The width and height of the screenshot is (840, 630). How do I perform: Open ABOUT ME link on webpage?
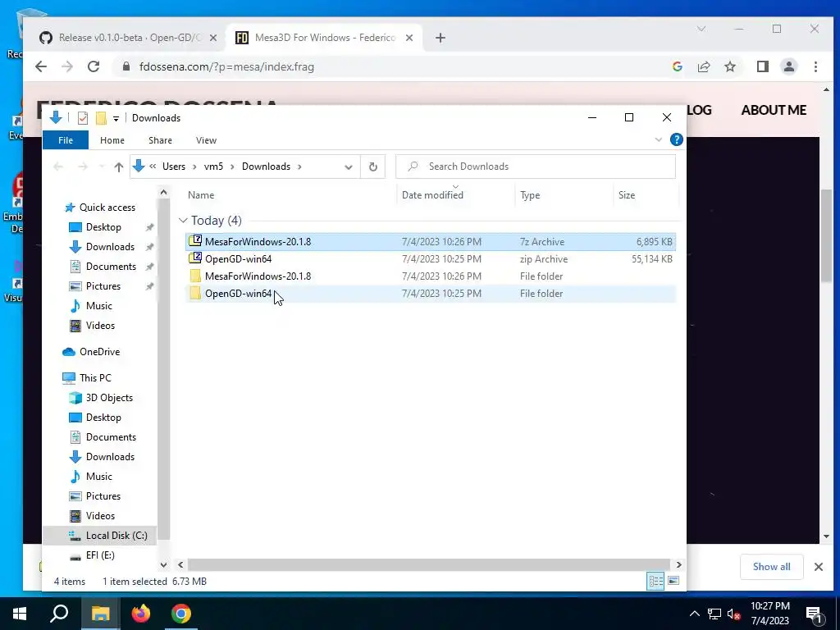[774, 110]
